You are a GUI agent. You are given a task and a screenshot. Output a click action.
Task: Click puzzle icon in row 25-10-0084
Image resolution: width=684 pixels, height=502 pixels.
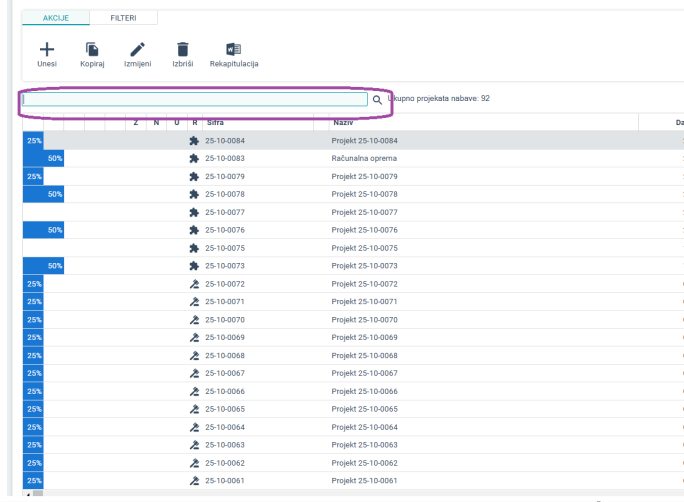194,141
